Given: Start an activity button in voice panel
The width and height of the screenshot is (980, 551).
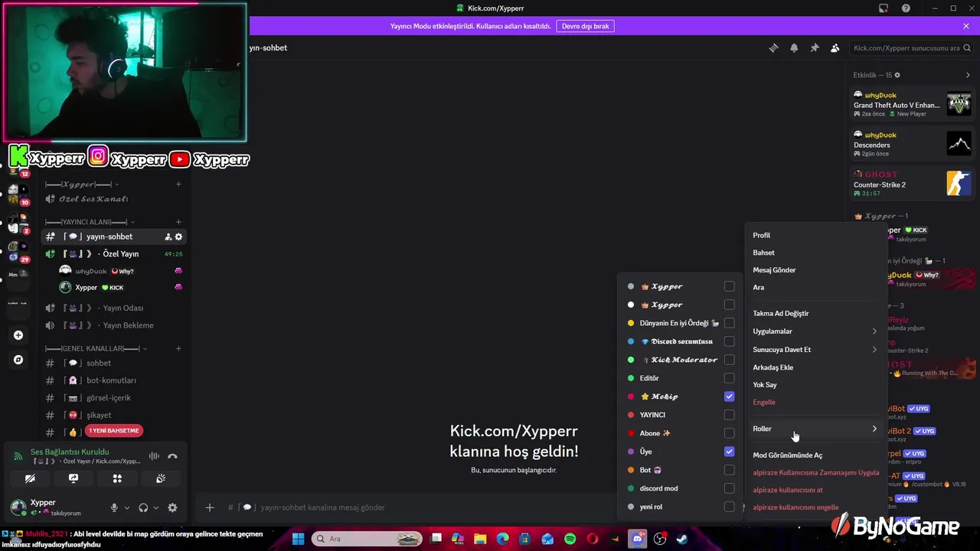Looking at the screenshot, I should (x=117, y=478).
